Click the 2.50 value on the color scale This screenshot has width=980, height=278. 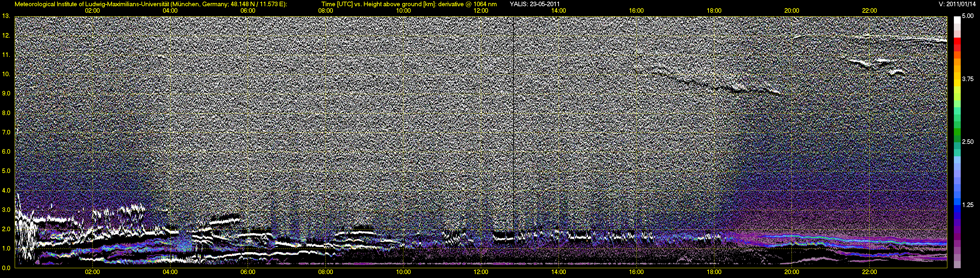tap(968, 142)
